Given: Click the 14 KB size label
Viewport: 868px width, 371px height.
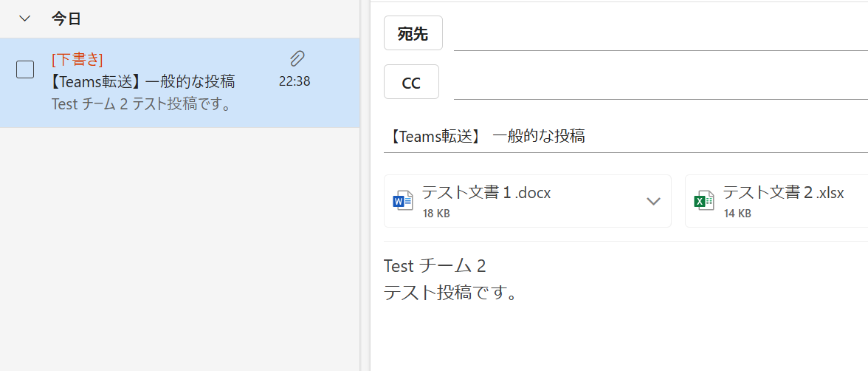Looking at the screenshot, I should (737, 214).
